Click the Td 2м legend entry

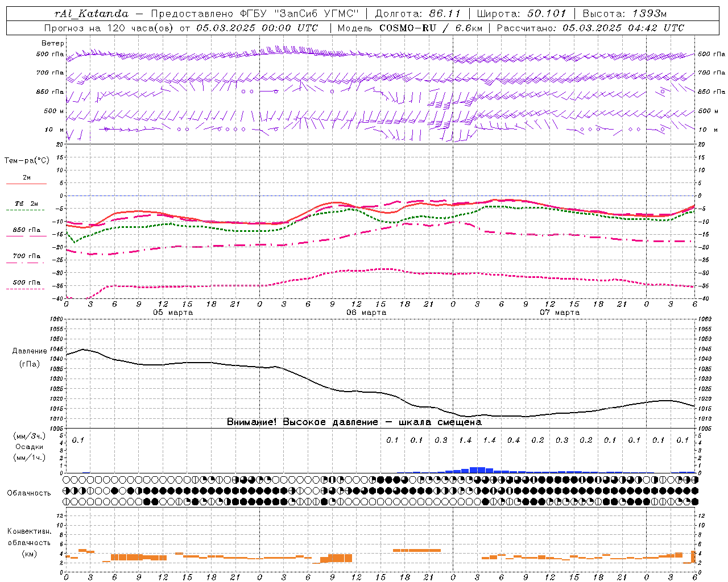pyautogui.click(x=27, y=203)
